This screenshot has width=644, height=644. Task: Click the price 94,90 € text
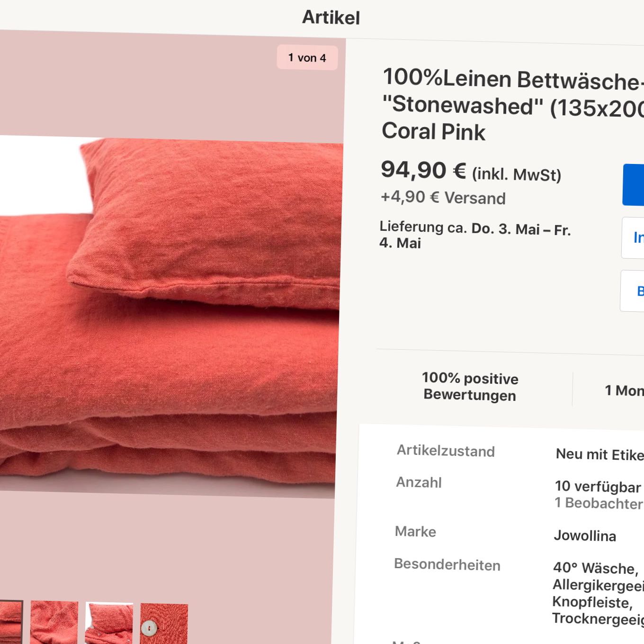(x=424, y=170)
